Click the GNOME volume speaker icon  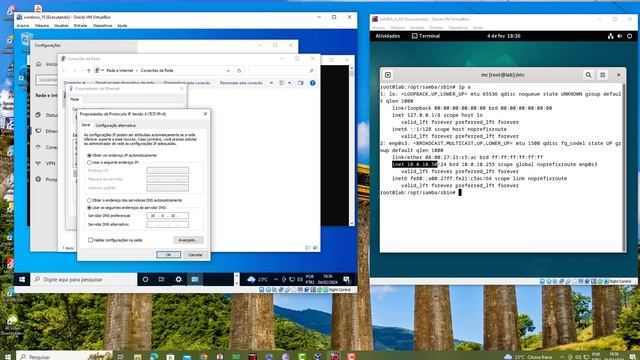pyautogui.click(x=620, y=36)
